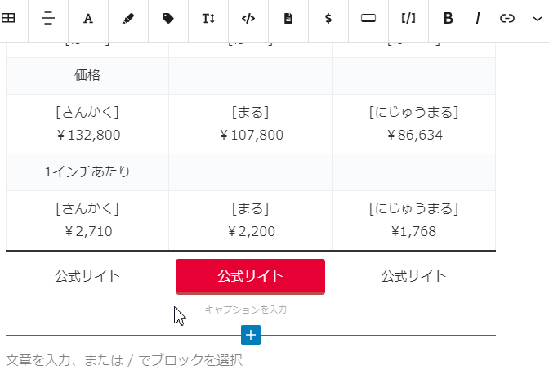The height and width of the screenshot is (392, 549).
Task: Open the text alignment tool
Action: click(48, 18)
